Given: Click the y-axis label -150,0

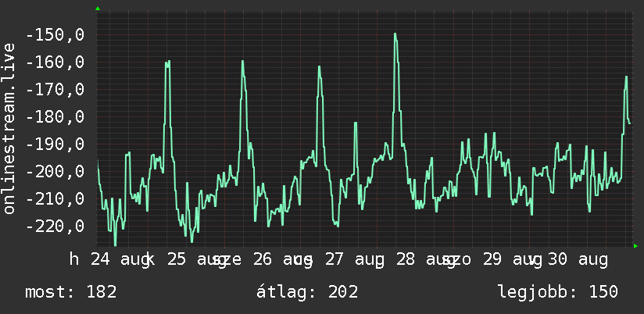Looking at the screenshot, I should (55, 35).
